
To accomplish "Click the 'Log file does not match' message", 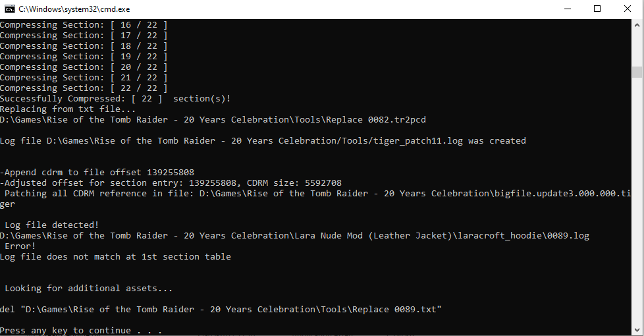I will pos(115,257).
